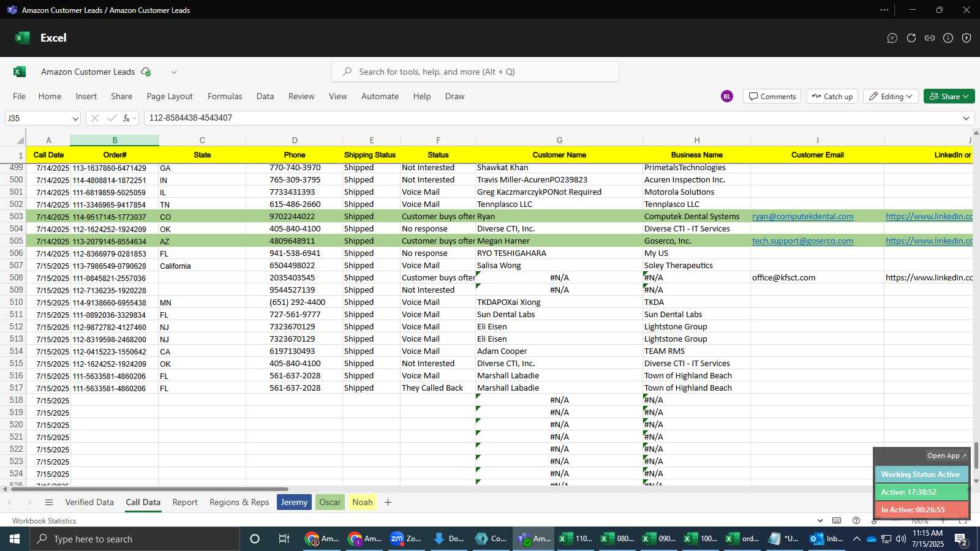Click the Excel file icon beside the workbook name
The height and width of the screenshot is (551, 980).
(x=20, y=72)
